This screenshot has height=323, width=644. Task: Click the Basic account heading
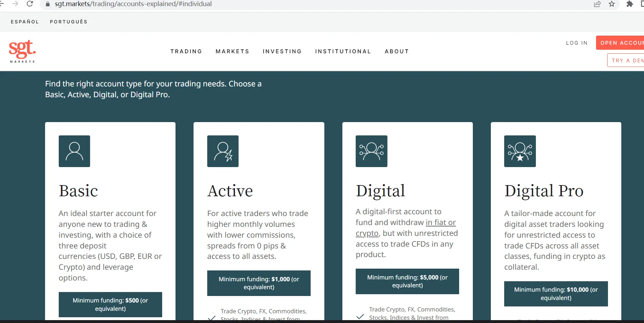(x=79, y=191)
